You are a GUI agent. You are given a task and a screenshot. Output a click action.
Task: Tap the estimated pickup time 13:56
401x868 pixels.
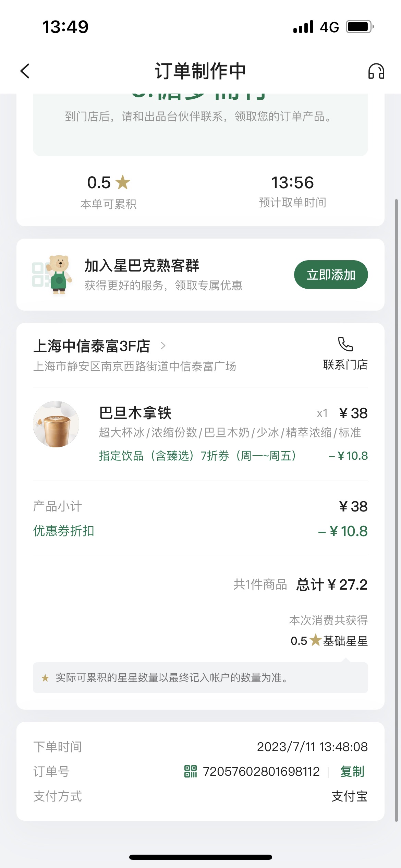(292, 182)
